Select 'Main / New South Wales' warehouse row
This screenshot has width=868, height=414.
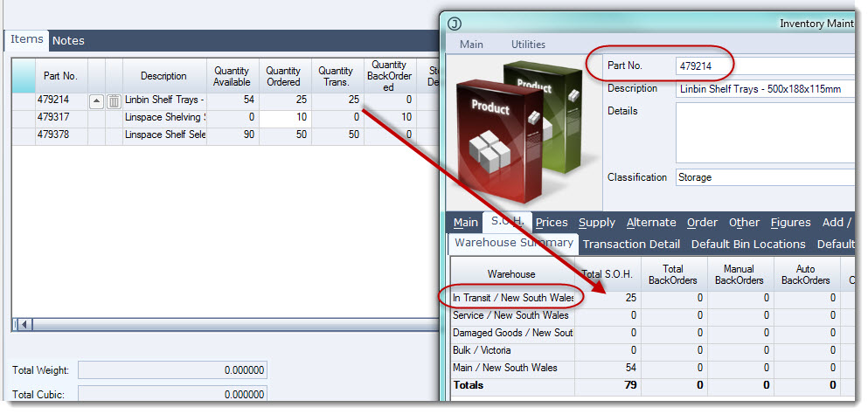click(x=512, y=368)
